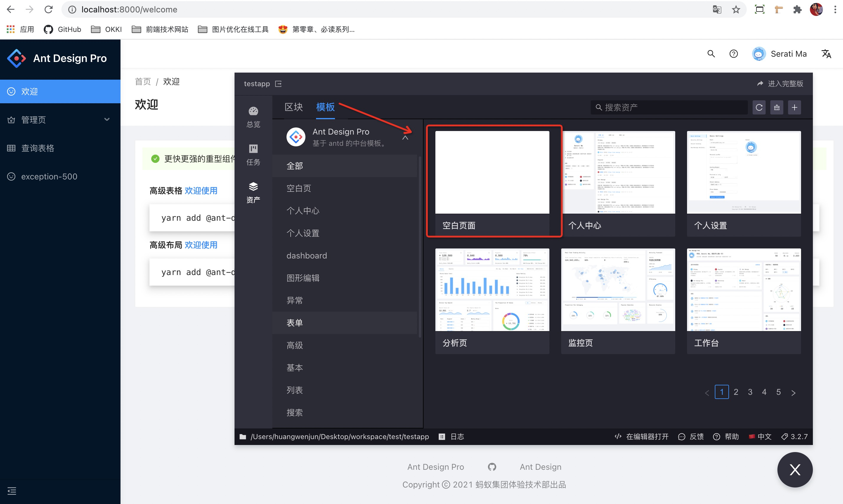Viewport: 843px width, 504px height.
Task: Click the 进入完整版 button
Action: point(780,84)
